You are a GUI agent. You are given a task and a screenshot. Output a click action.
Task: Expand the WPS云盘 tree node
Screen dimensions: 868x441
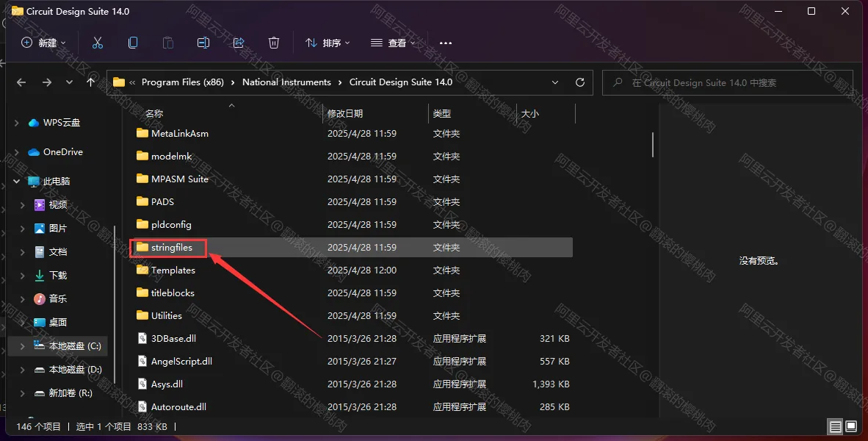click(17, 123)
